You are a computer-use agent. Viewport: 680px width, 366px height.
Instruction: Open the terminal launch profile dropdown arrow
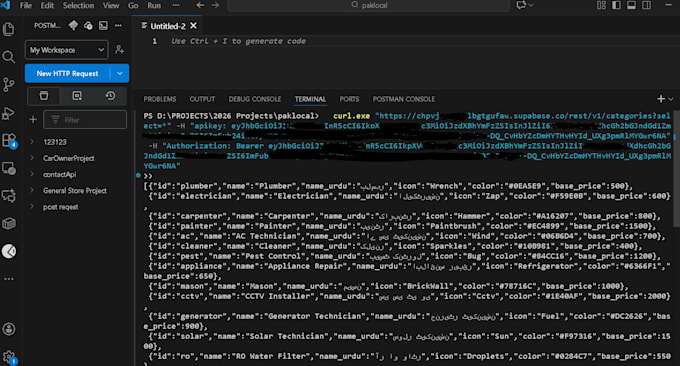click(x=670, y=99)
